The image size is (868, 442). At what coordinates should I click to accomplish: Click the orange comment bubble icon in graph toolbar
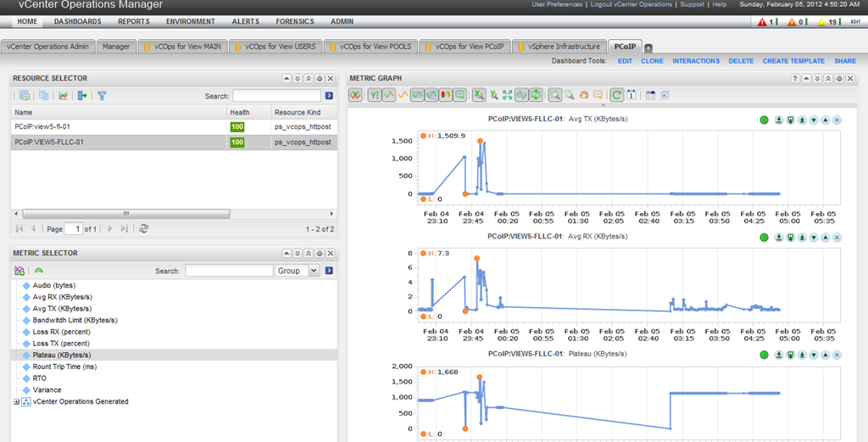tap(598, 95)
